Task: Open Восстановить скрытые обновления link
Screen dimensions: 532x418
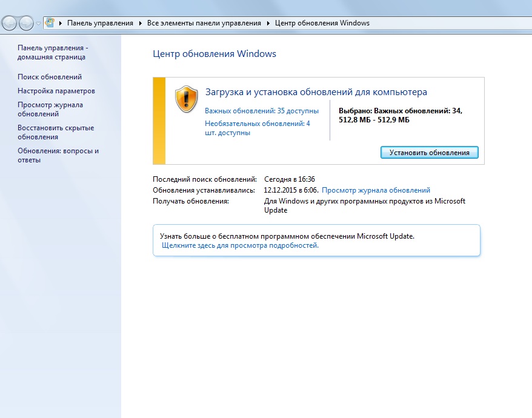Action: 56,132
